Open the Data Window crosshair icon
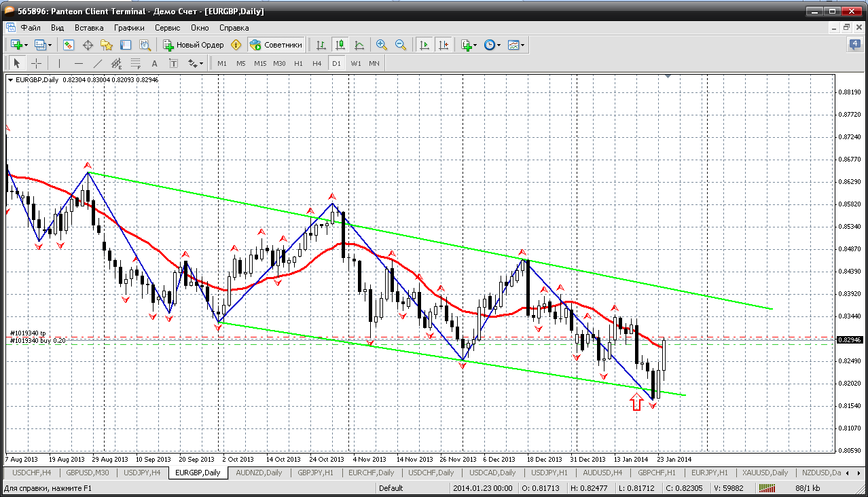The height and width of the screenshot is (497, 868). (88, 45)
